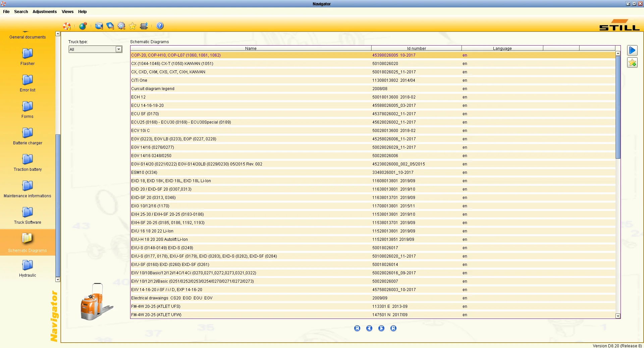
Task: Go to the next page of results
Action: (x=381, y=328)
